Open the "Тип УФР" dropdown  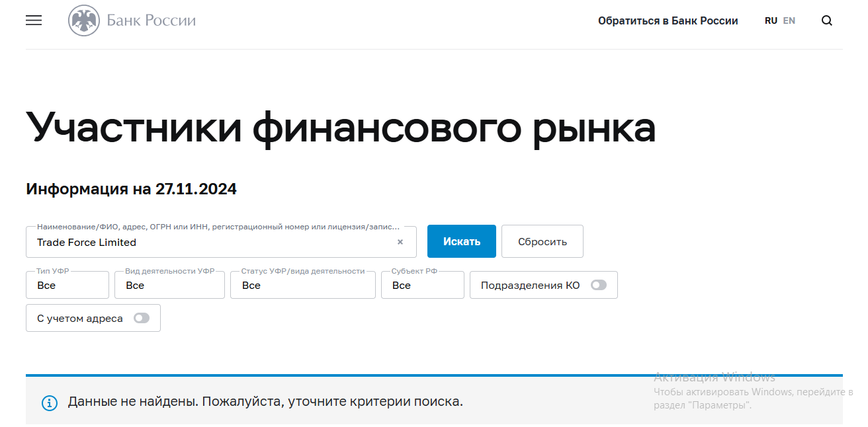coord(67,285)
